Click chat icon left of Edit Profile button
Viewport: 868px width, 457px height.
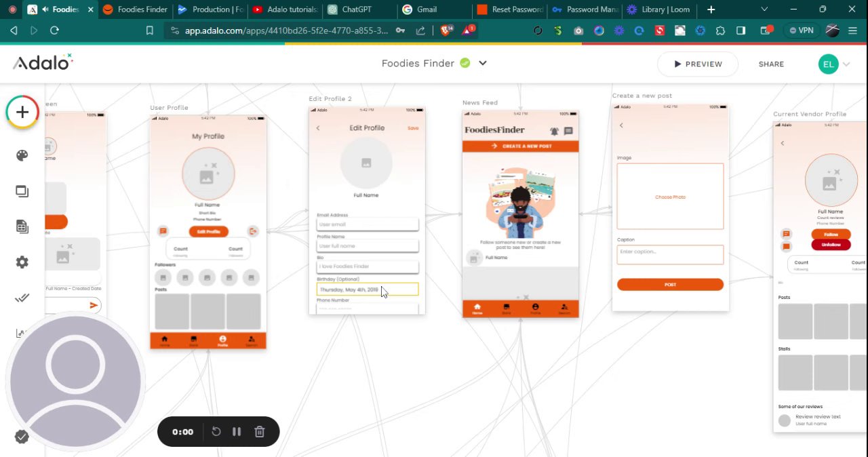(163, 231)
